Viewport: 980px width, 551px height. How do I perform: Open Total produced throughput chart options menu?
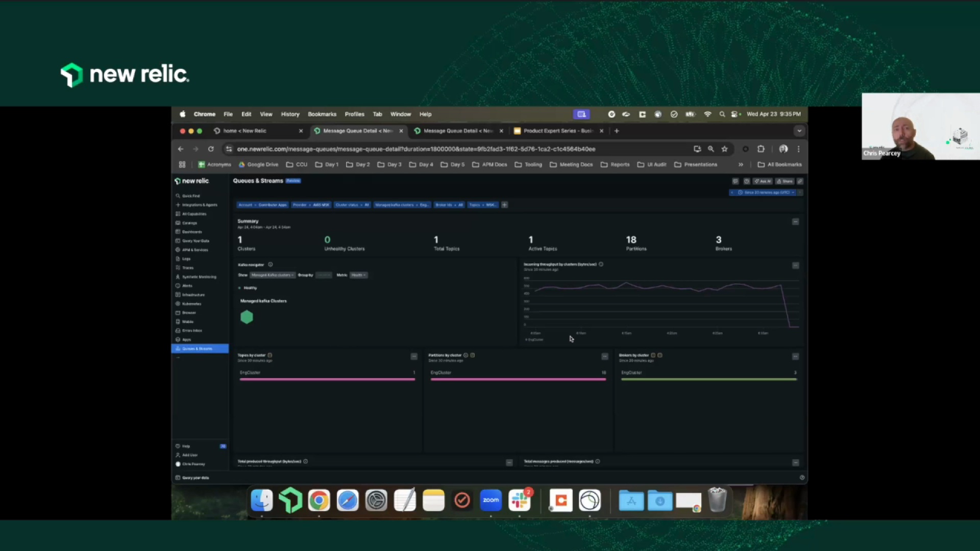pos(509,463)
